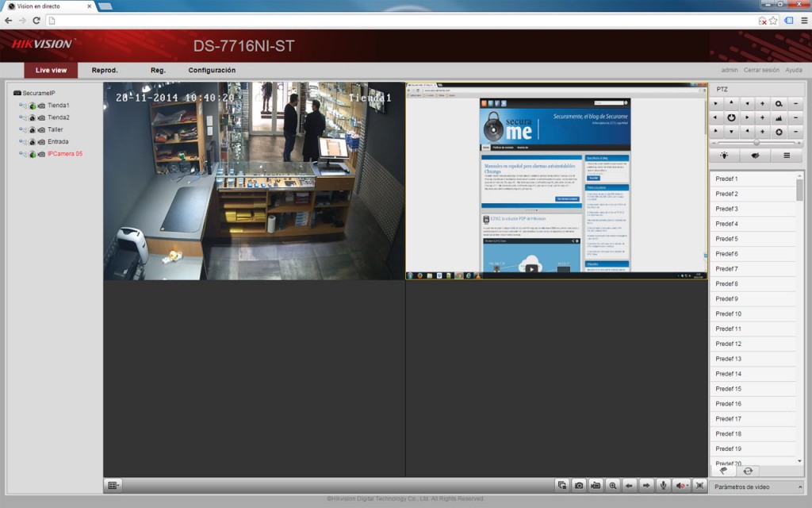Collapse the SecurameIP device tree
The height and width of the screenshot is (508, 812).
16,92
